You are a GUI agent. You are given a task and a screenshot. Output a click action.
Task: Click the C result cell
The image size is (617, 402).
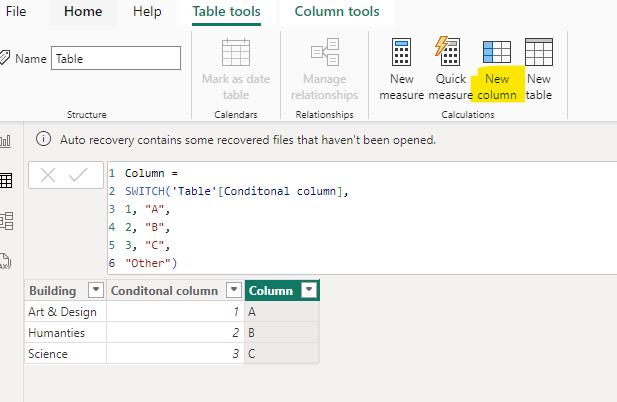282,354
